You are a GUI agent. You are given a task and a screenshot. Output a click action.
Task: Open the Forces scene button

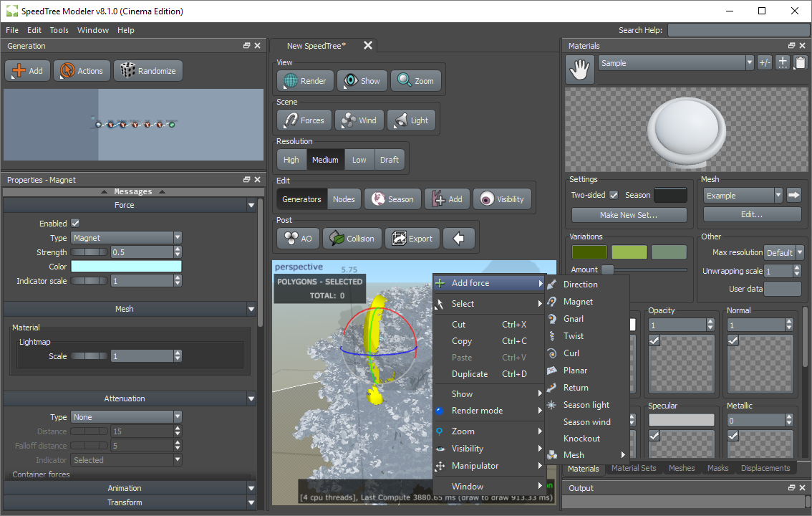pos(304,120)
